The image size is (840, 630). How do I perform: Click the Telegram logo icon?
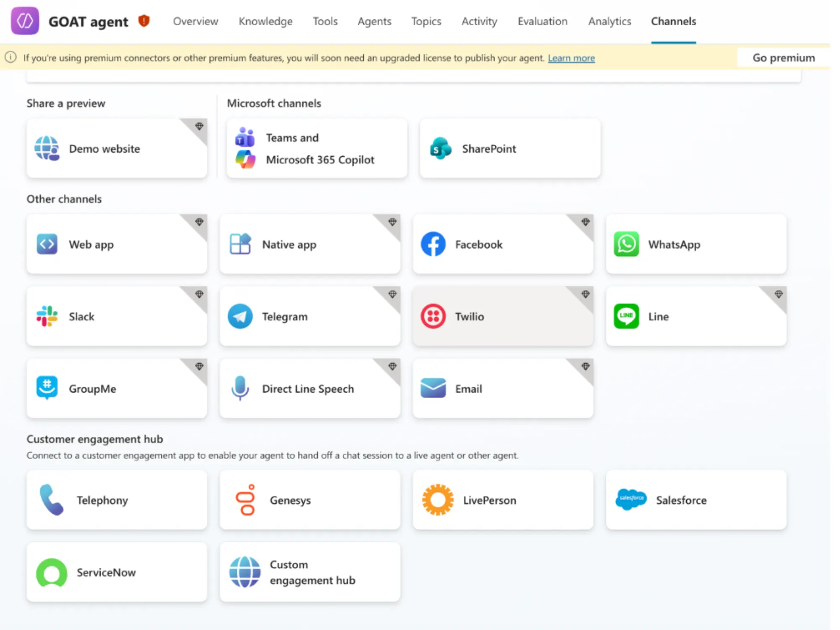(240, 316)
